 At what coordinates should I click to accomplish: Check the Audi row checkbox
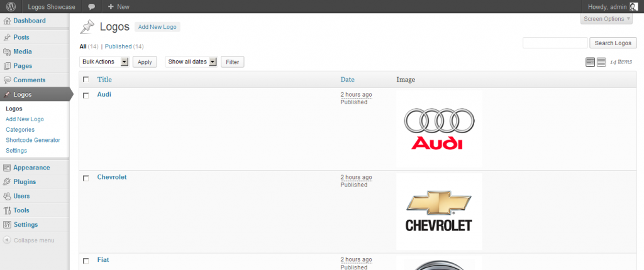86,95
